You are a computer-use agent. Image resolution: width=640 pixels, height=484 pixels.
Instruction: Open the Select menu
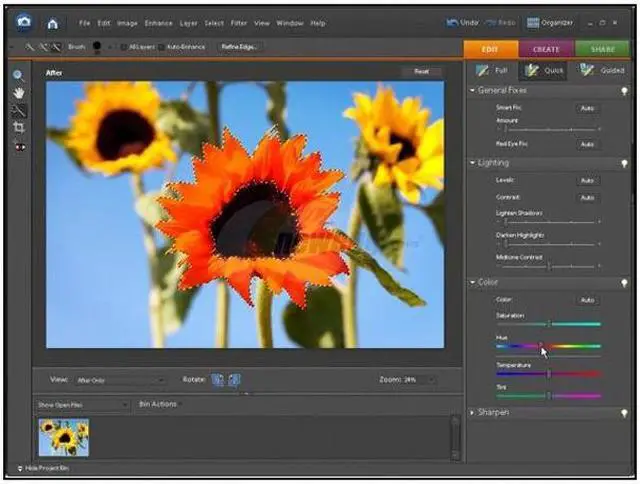(214, 23)
